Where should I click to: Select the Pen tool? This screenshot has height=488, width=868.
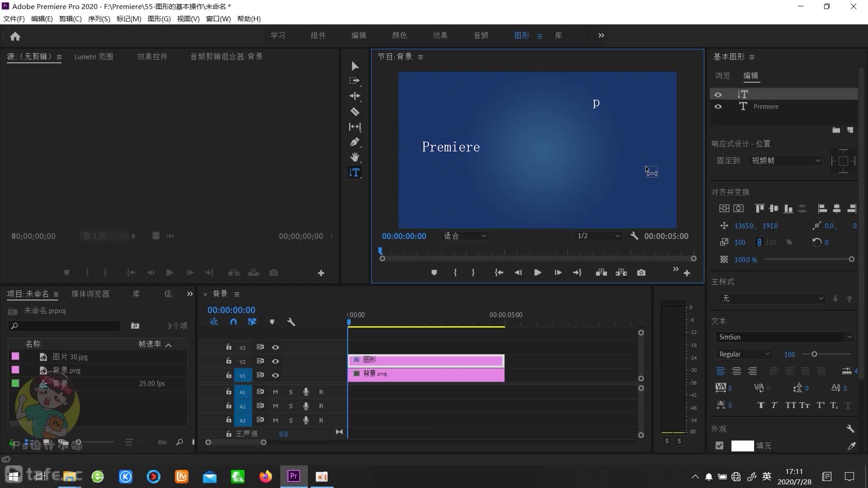pyautogui.click(x=355, y=142)
